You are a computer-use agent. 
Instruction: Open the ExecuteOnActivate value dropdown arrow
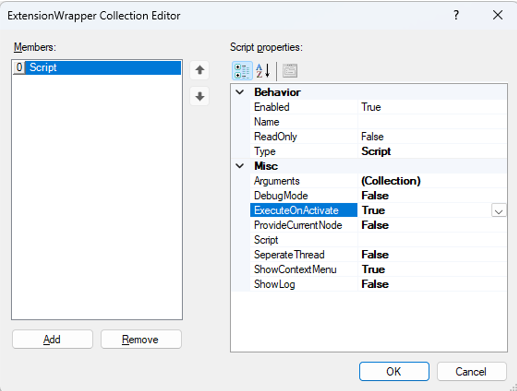coord(499,211)
